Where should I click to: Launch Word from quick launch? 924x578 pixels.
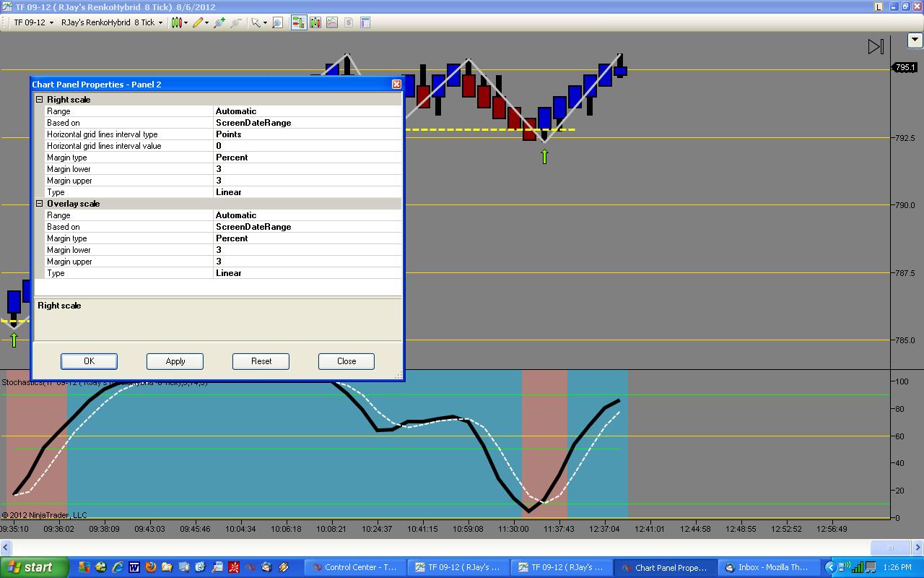pyautogui.click(x=134, y=567)
